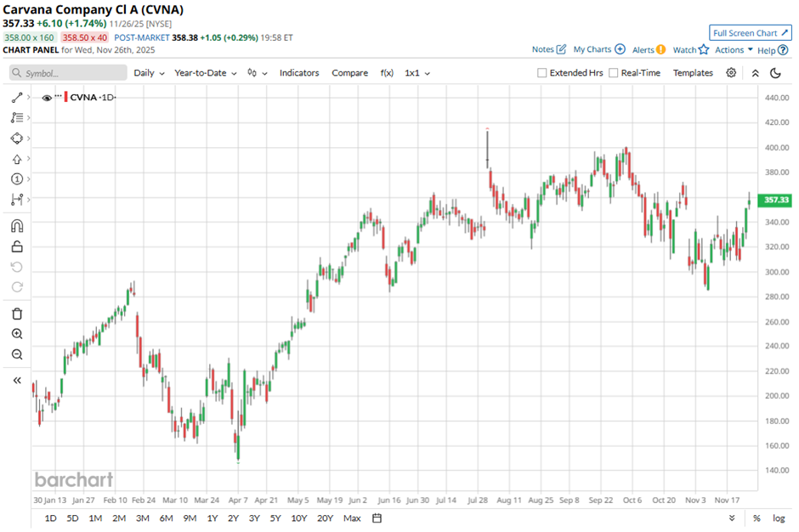The image size is (799, 532).
Task: Open the date range calendar picker
Action: (377, 518)
